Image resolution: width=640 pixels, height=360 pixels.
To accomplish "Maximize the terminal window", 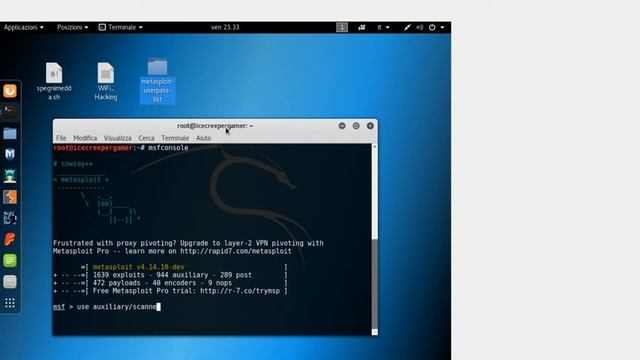I will pos(356,126).
